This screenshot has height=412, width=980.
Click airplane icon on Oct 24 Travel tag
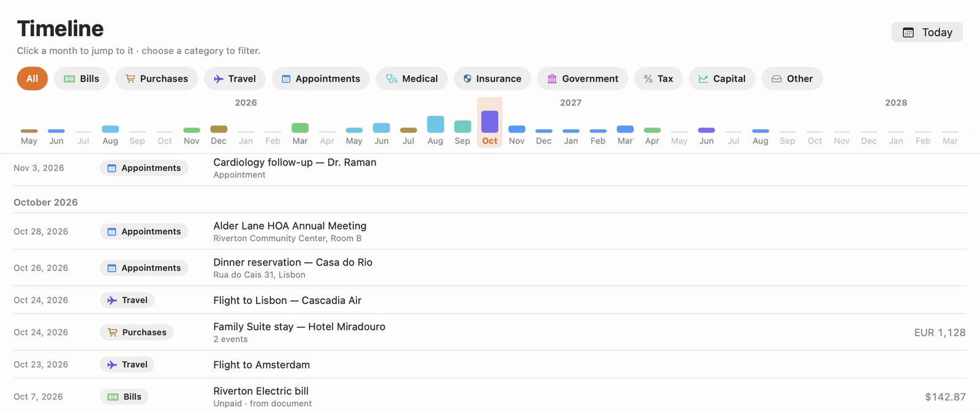(112, 300)
